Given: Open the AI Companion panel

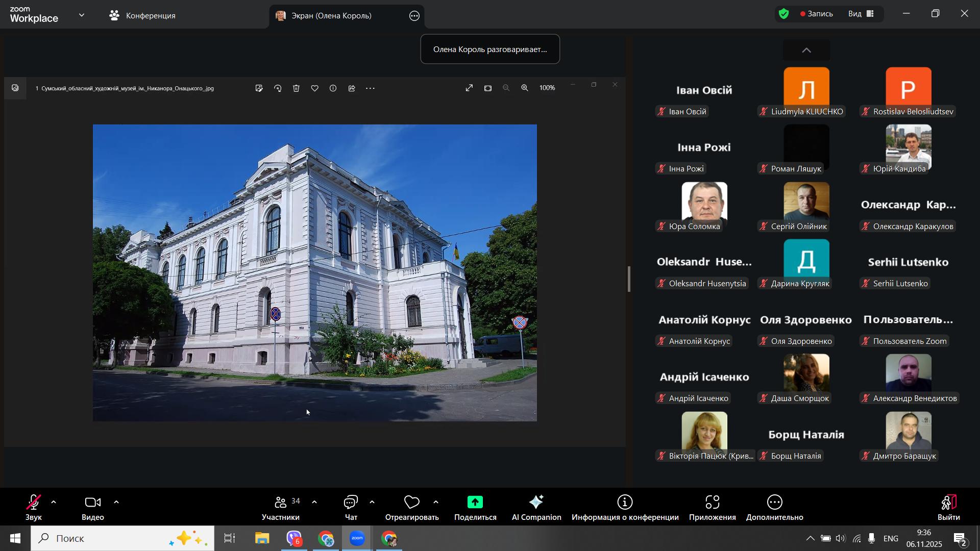Looking at the screenshot, I should (536, 508).
